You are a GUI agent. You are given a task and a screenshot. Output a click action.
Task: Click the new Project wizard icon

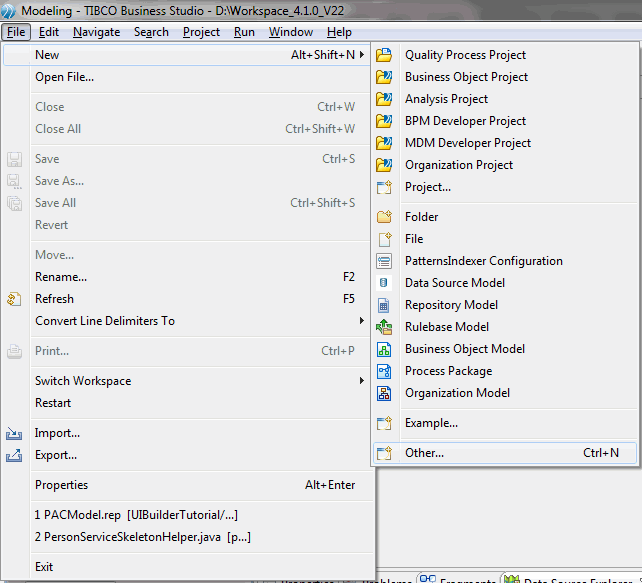384,187
